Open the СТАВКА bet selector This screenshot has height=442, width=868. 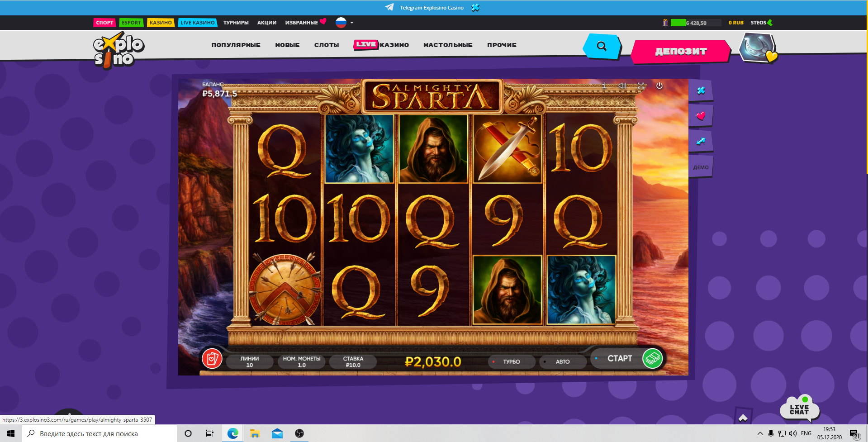[x=353, y=361]
